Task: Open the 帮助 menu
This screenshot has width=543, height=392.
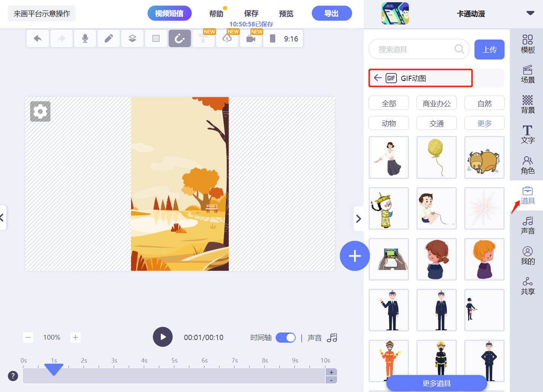Action: 216,14
